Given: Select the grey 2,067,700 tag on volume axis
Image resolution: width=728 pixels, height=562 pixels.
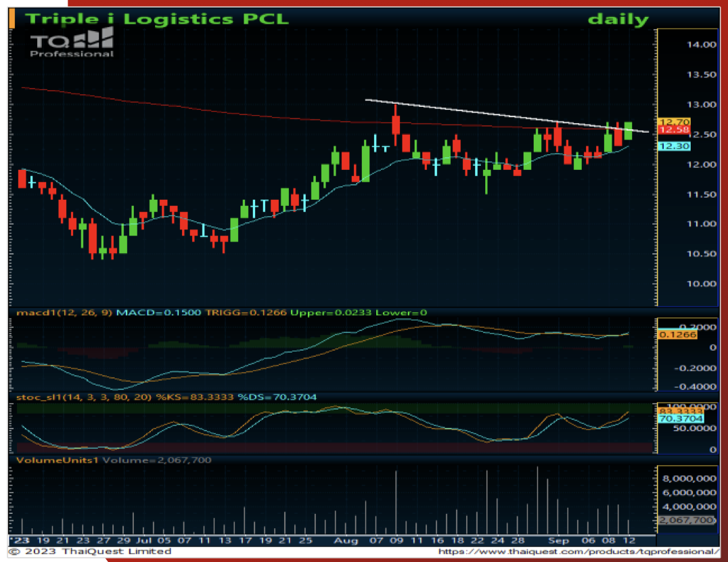Looking at the screenshot, I should tap(687, 520).
